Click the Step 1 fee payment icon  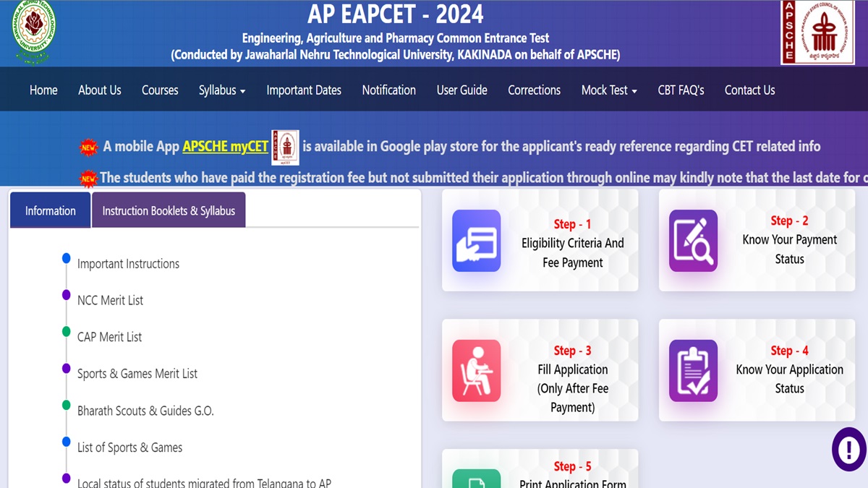click(477, 241)
